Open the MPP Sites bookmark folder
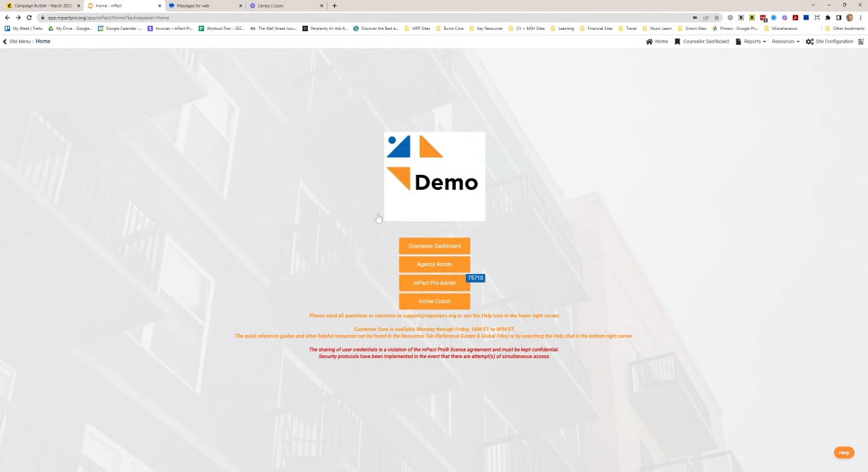The image size is (868, 472). pyautogui.click(x=417, y=28)
